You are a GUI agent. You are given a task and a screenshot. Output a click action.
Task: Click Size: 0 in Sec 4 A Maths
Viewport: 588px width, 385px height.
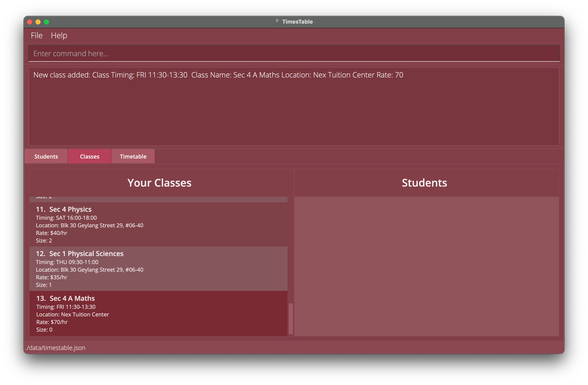click(x=44, y=329)
